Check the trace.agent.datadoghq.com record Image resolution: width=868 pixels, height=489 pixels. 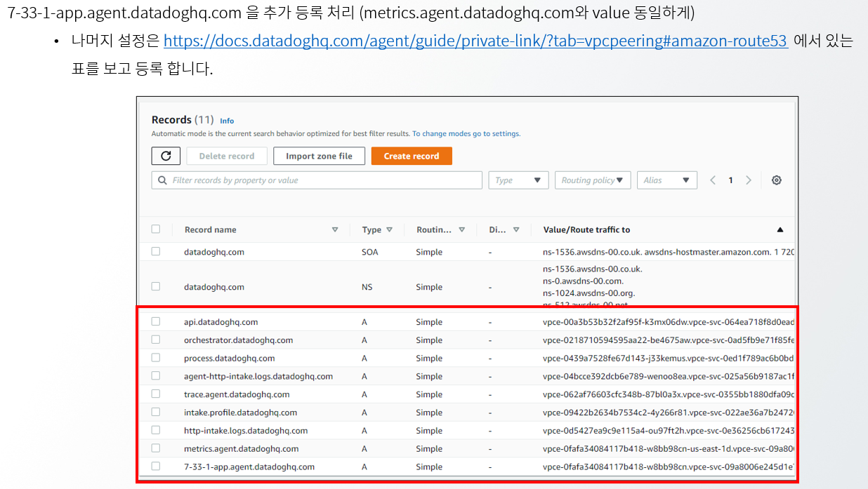pos(156,394)
